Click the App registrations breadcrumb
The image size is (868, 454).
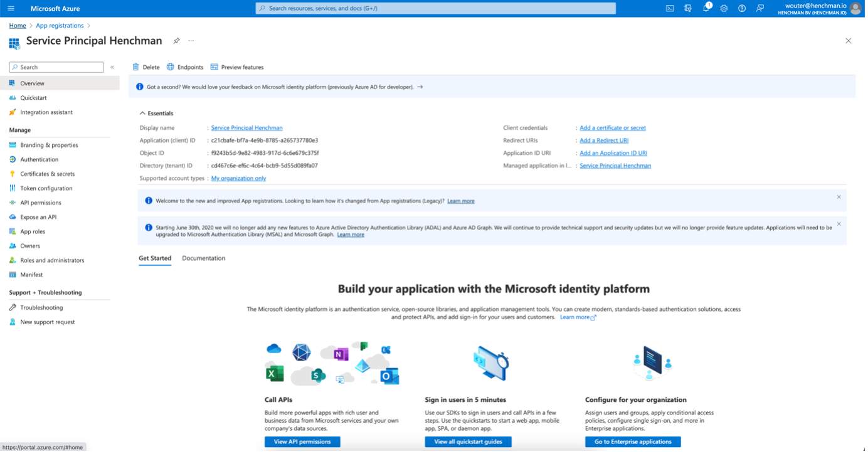[60, 26]
